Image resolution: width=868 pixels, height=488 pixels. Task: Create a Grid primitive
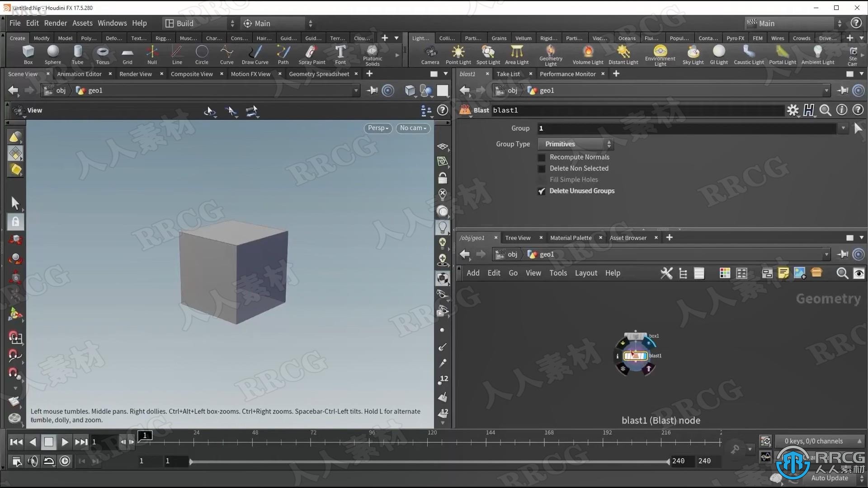pos(127,55)
